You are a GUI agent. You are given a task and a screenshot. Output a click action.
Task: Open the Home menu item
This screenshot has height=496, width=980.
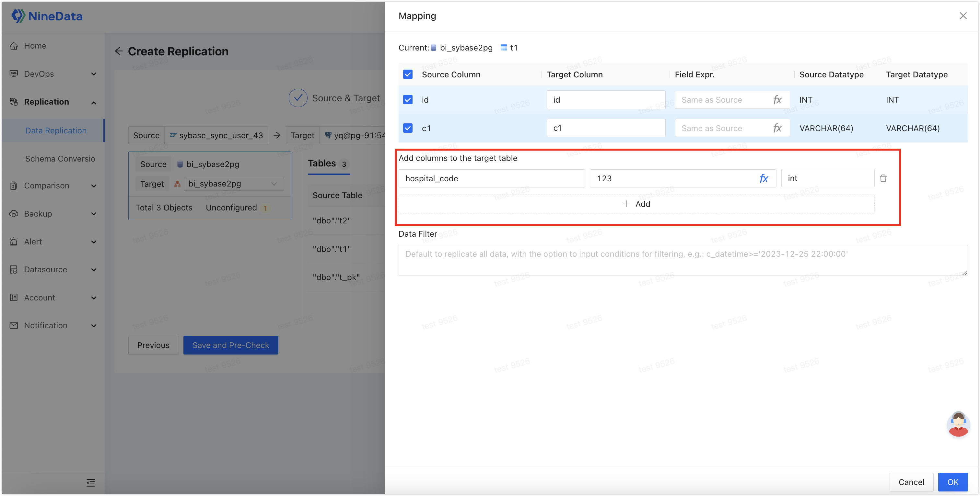tap(52, 46)
